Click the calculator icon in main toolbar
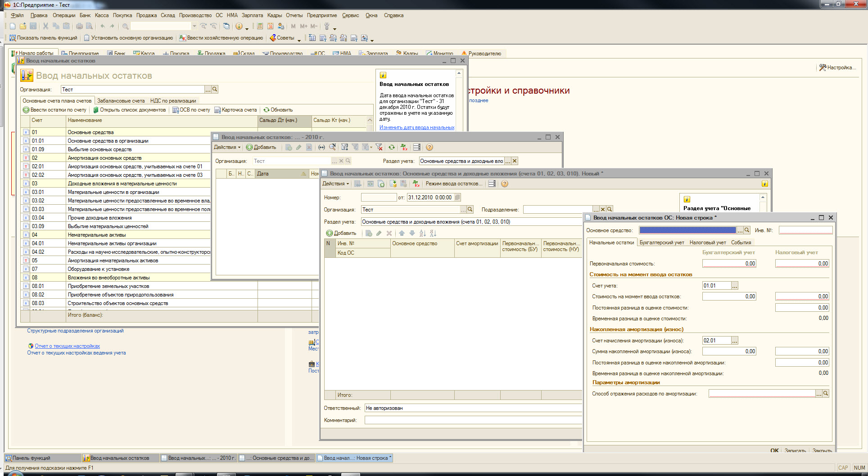Image resolution: width=868 pixels, height=476 pixels. point(260,26)
